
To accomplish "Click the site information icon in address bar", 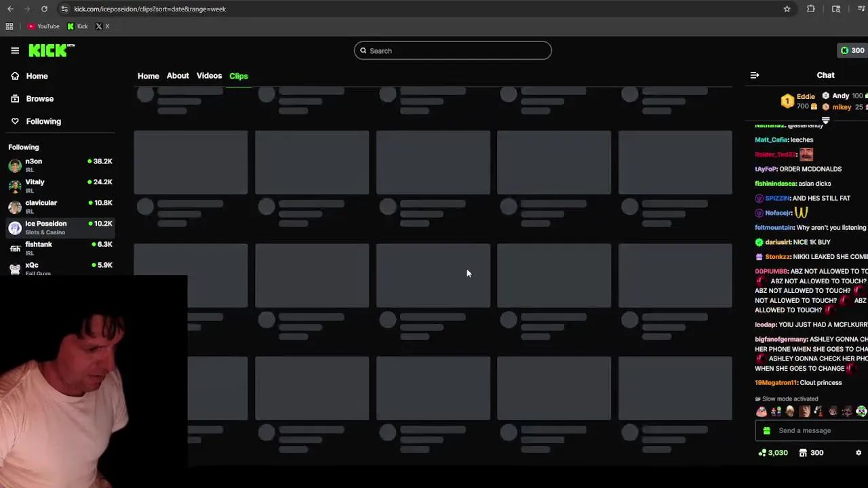I will (64, 9).
